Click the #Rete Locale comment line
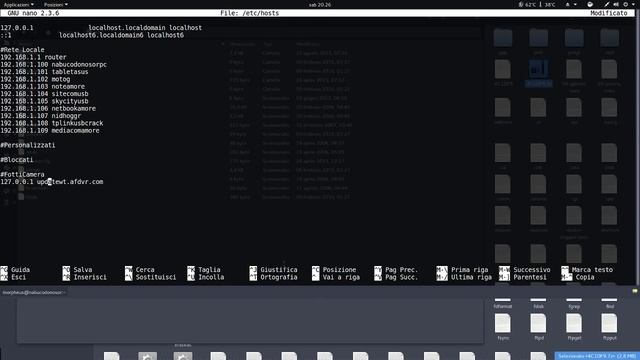 (x=22, y=50)
